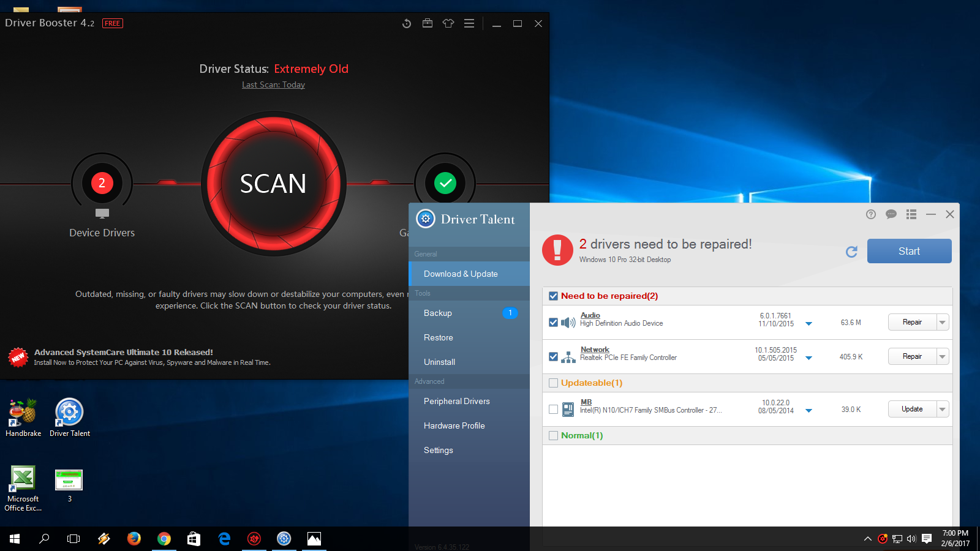
Task: Open the Driver Booster rescue/history icon
Action: 407,23
